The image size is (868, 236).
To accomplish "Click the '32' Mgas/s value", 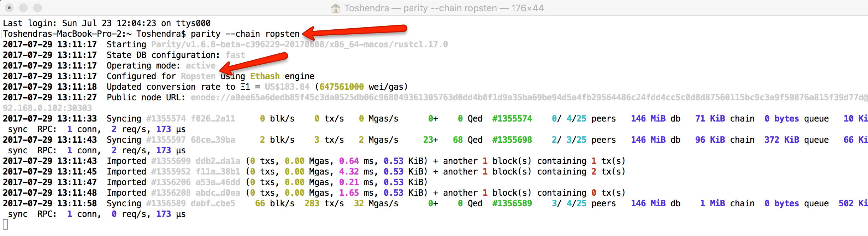I will 359,203.
